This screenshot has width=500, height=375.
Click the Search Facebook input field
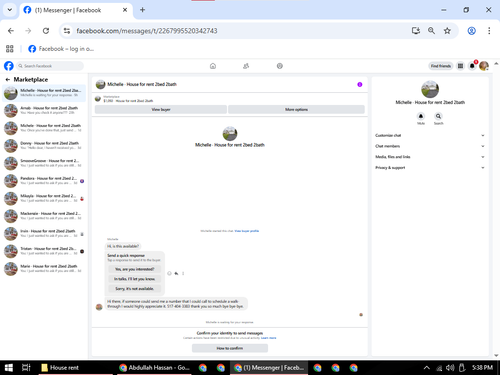[x=50, y=66]
